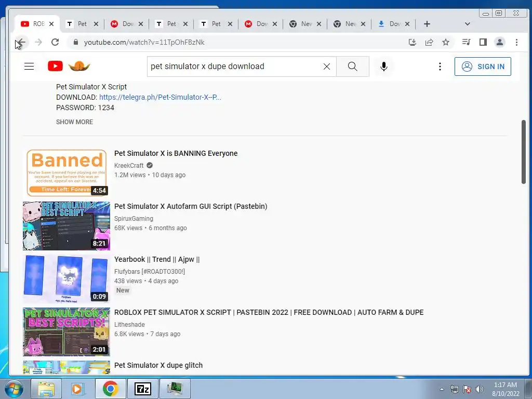
Task: Click the browser forward arrow
Action: (x=38, y=42)
